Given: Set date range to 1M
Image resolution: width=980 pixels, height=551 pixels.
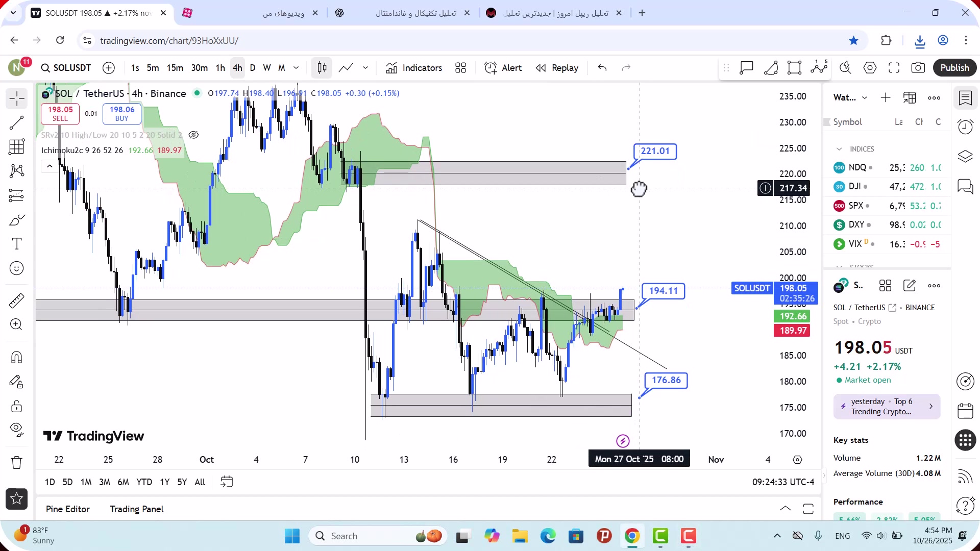Looking at the screenshot, I should point(86,482).
